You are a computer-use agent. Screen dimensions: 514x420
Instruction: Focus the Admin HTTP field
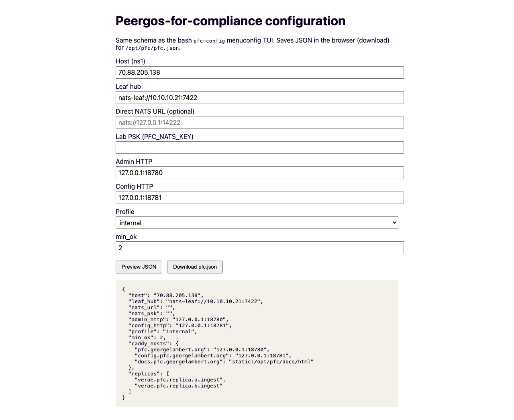[x=260, y=173]
